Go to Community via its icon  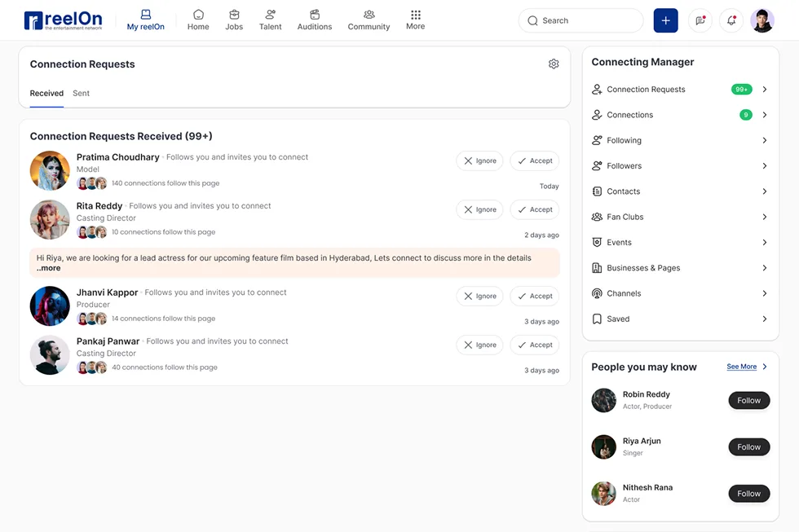point(369,15)
